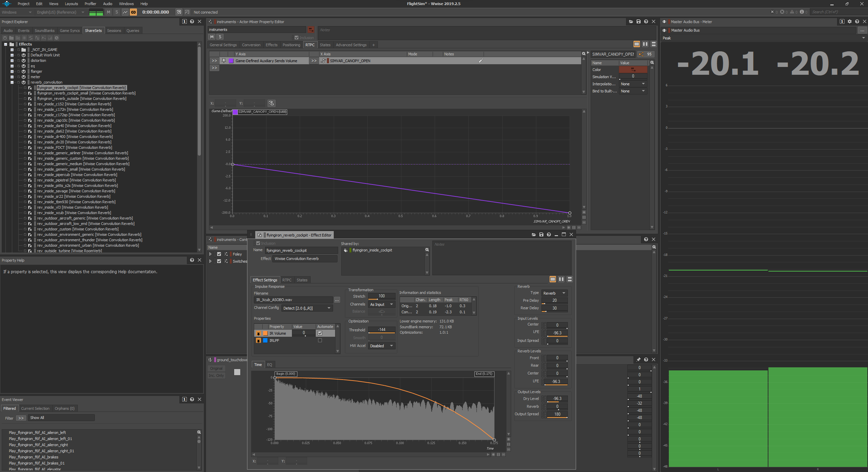868x472 pixels.
Task: Click the browse (...) button beside IR filename
Action: point(337,300)
